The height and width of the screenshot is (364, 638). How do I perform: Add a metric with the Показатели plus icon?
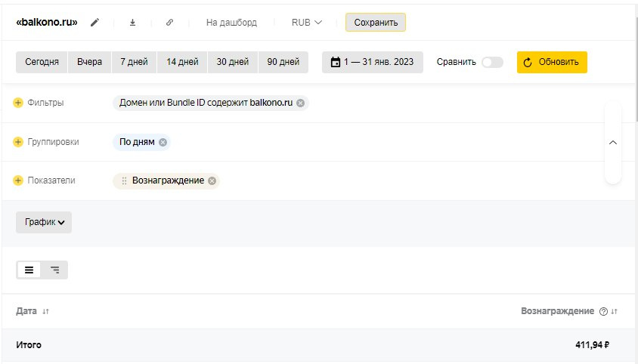point(18,180)
